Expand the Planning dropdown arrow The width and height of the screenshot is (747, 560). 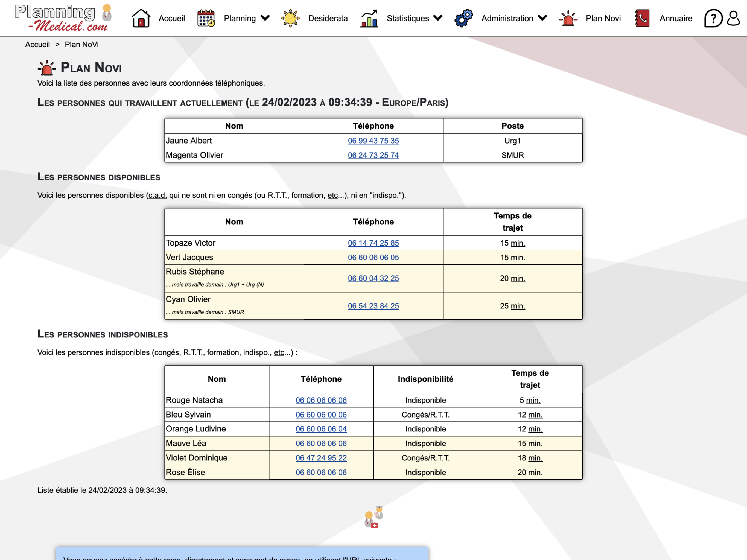(265, 18)
